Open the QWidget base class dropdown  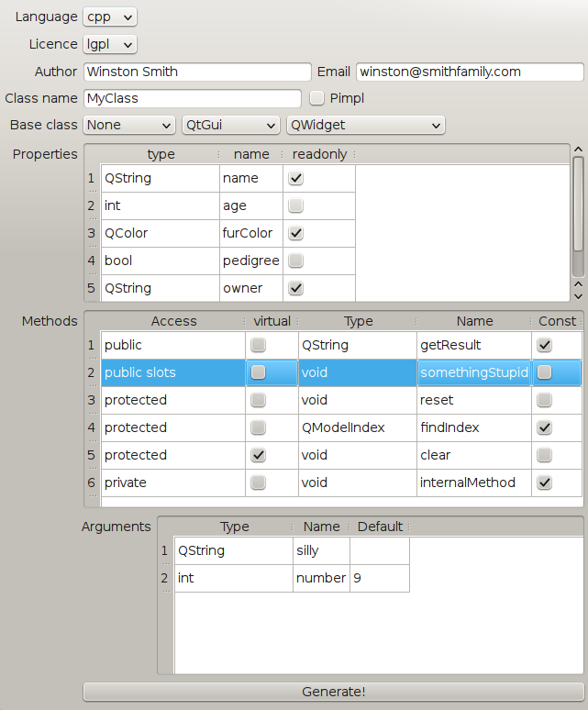coord(365,125)
